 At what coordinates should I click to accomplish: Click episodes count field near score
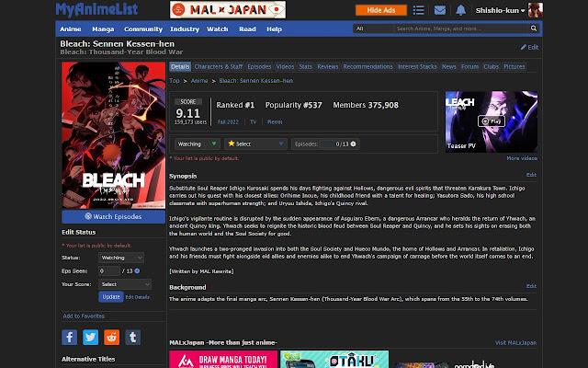(x=329, y=144)
